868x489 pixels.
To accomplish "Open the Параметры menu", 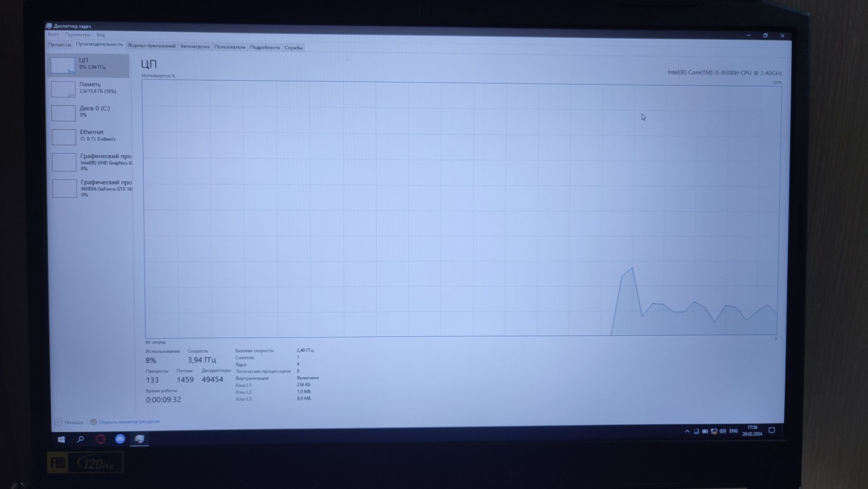I will coord(78,35).
